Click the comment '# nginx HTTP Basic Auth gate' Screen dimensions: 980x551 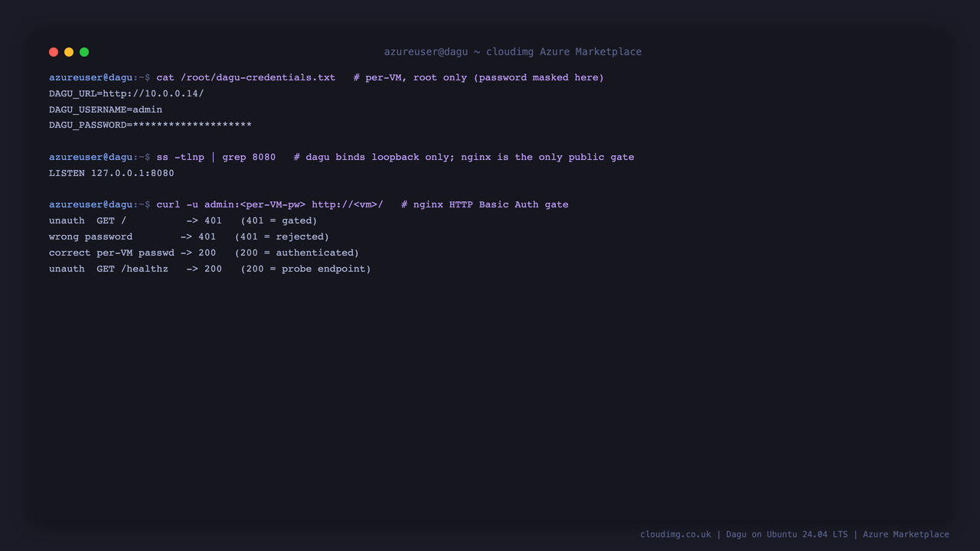pos(485,204)
